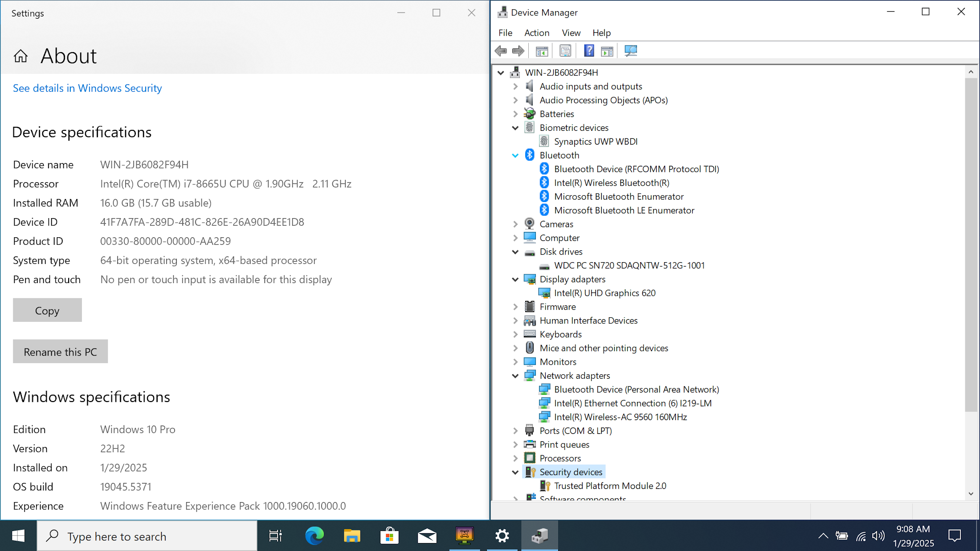Image resolution: width=980 pixels, height=551 pixels.
Task: Collapse the Security devices category
Action: tap(515, 472)
